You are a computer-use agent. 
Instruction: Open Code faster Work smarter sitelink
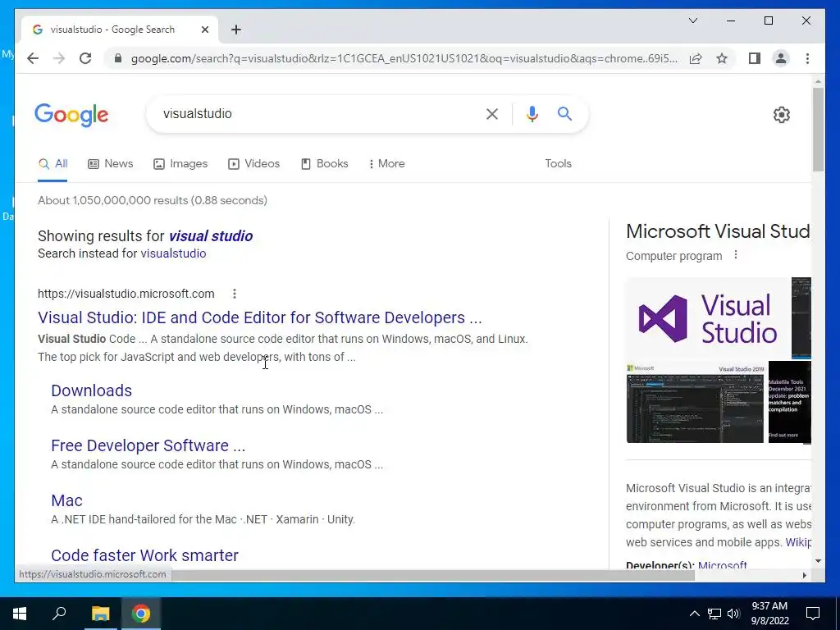[144, 555]
